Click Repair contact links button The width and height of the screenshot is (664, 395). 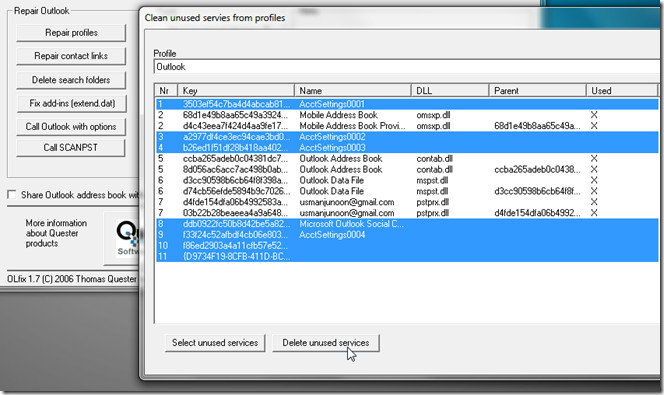click(x=71, y=56)
